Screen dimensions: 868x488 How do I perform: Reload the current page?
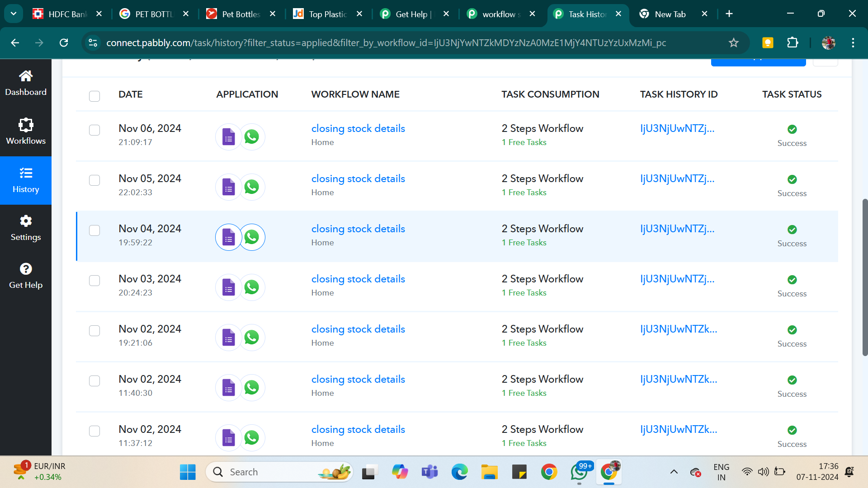64,42
